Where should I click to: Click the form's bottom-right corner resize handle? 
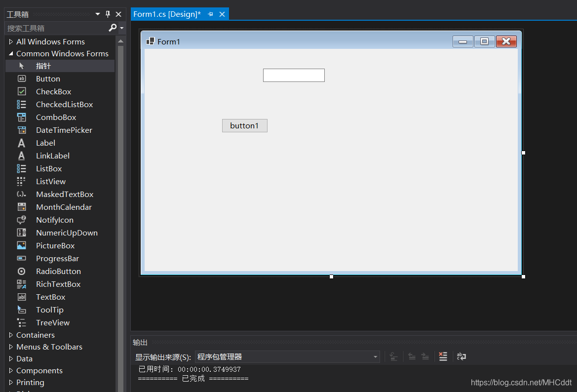(x=523, y=276)
